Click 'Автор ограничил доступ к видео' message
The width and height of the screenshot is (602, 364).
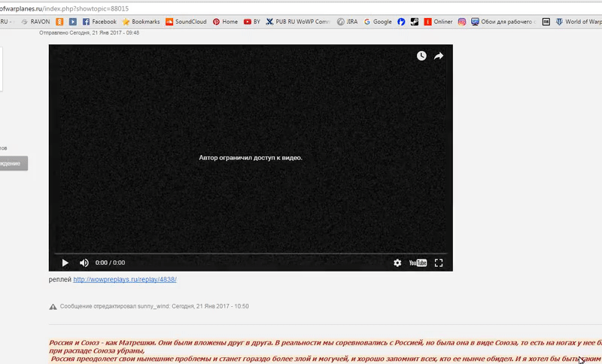tap(251, 158)
